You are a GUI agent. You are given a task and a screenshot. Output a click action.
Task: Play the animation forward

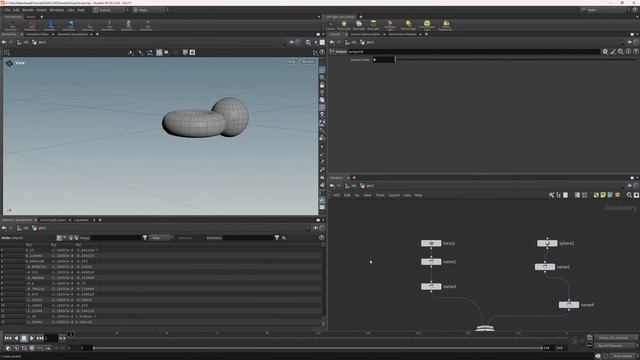(32, 338)
